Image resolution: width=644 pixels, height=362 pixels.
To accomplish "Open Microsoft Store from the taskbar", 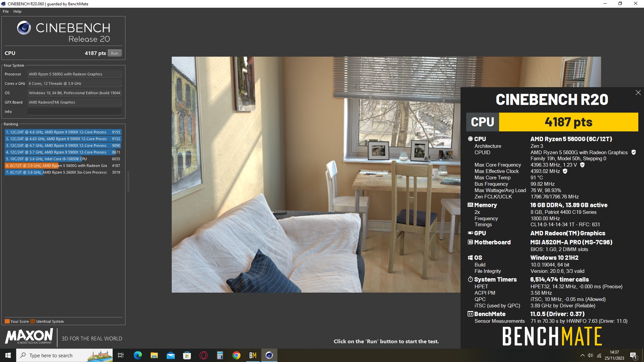I will coord(187,355).
